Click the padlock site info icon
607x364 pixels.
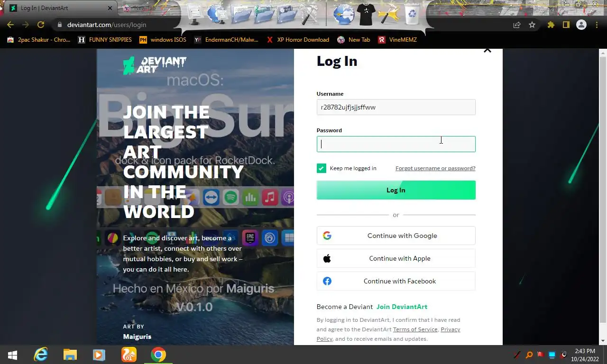coord(59,25)
